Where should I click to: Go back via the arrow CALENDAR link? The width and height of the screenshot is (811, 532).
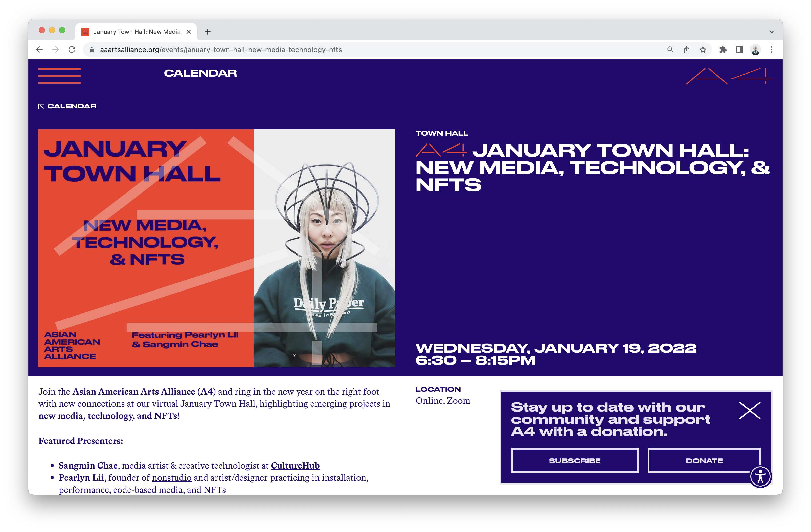coord(67,106)
